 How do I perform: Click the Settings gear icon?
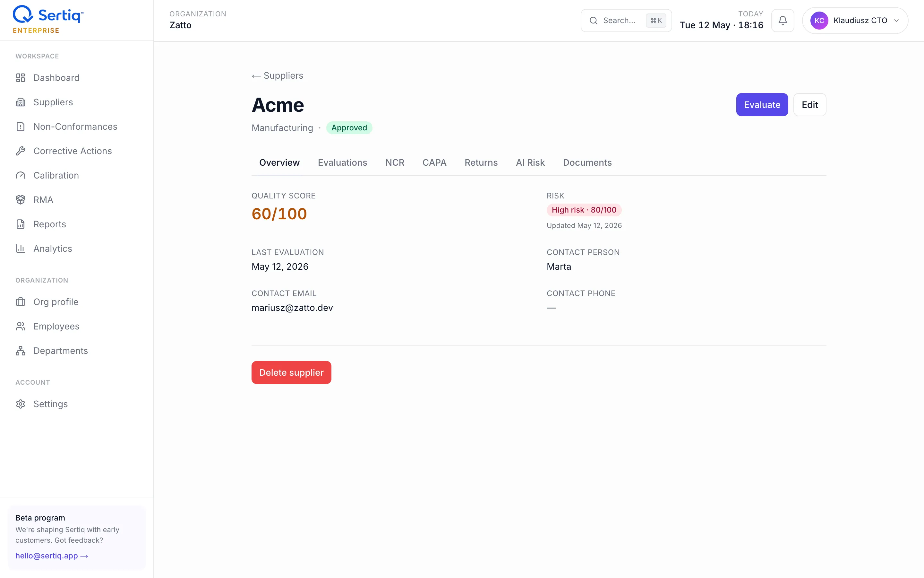(x=21, y=404)
